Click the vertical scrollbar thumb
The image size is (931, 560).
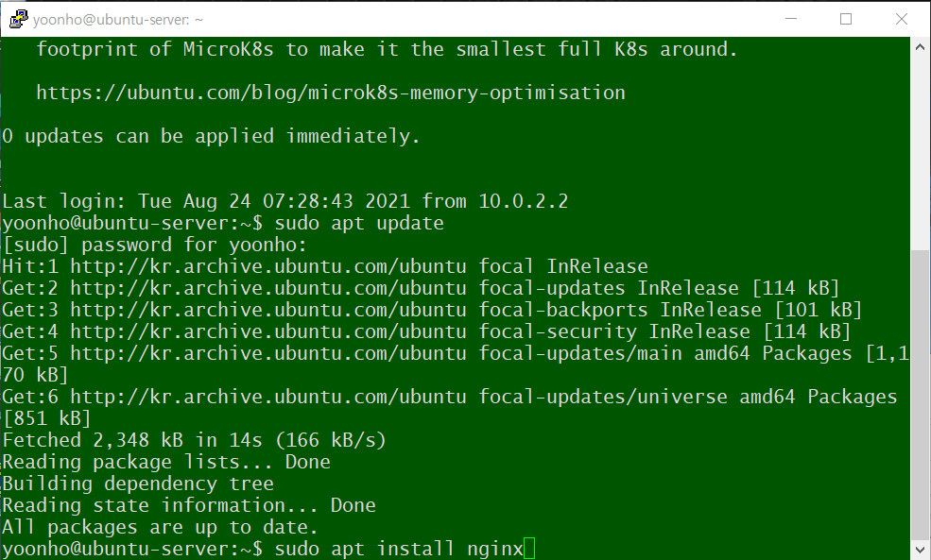click(x=920, y=395)
